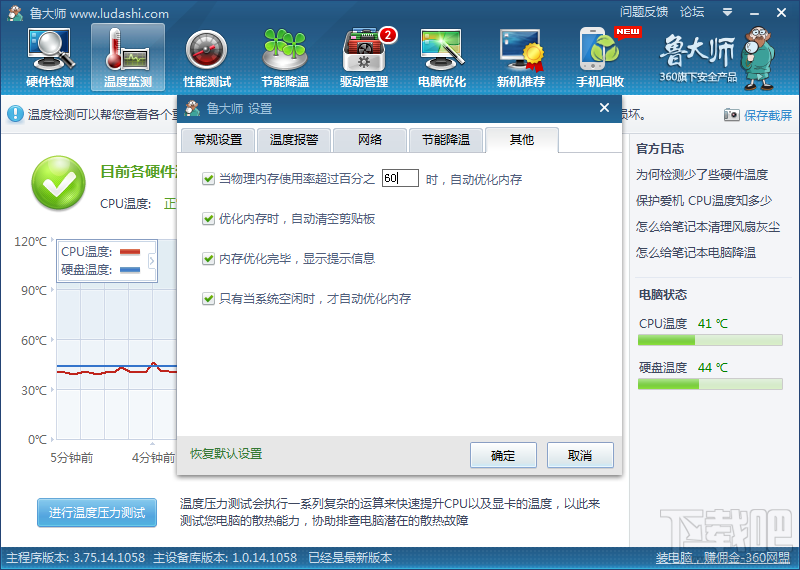The height and width of the screenshot is (570, 800).
Task: Click 恢复默认设置 link
Action: coord(226,454)
